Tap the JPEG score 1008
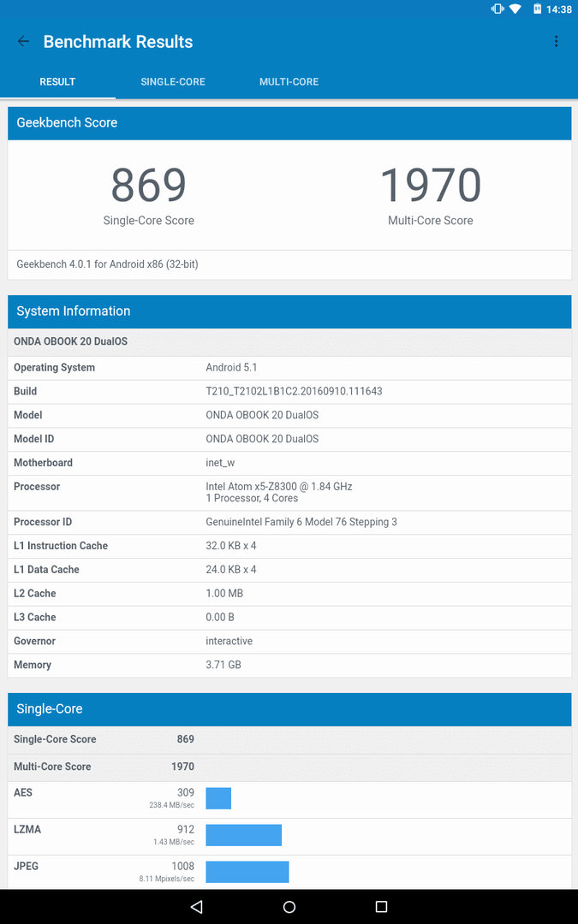The width and height of the screenshot is (578, 924). click(x=182, y=866)
